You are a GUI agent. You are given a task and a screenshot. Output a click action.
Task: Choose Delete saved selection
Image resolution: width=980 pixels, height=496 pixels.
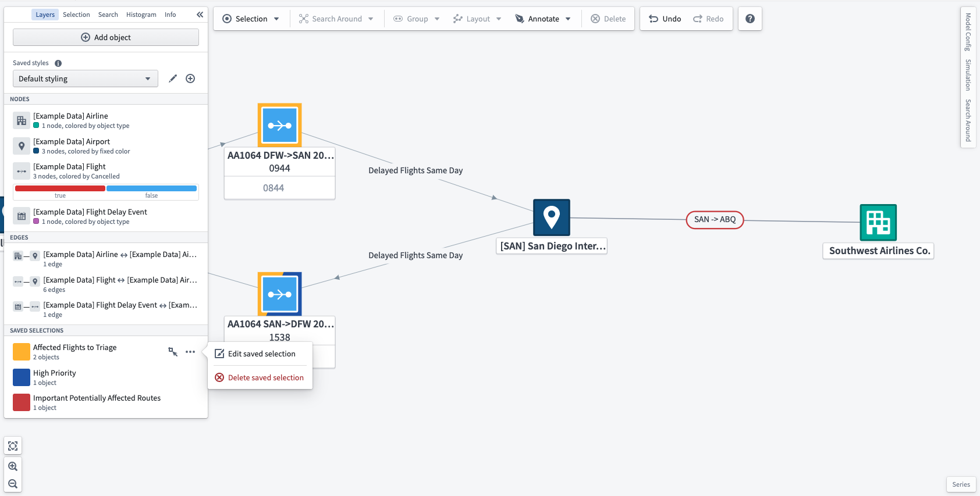click(260, 377)
